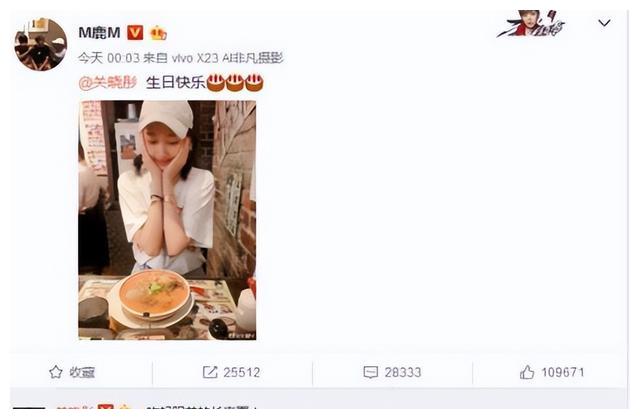Click the 生日快乐 post text
Image resolution: width=640 pixels, height=419 pixels.
point(176,83)
